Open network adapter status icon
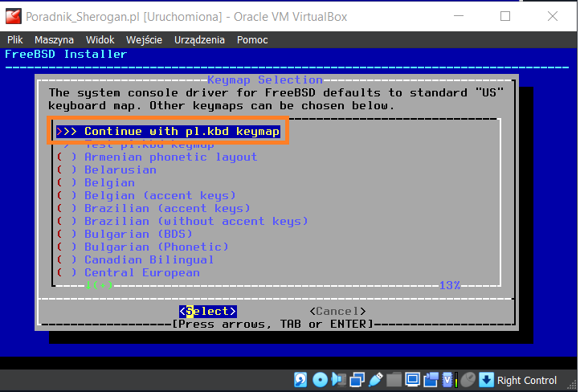This screenshot has width=580, height=392. coord(356,380)
